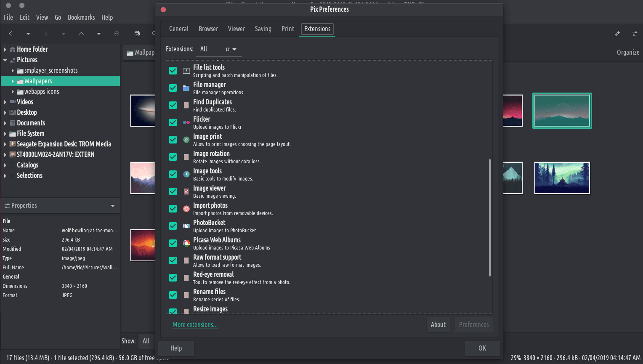Screen dimensions: 643x364
Task: Follow the More extensions link
Action: 195,325
